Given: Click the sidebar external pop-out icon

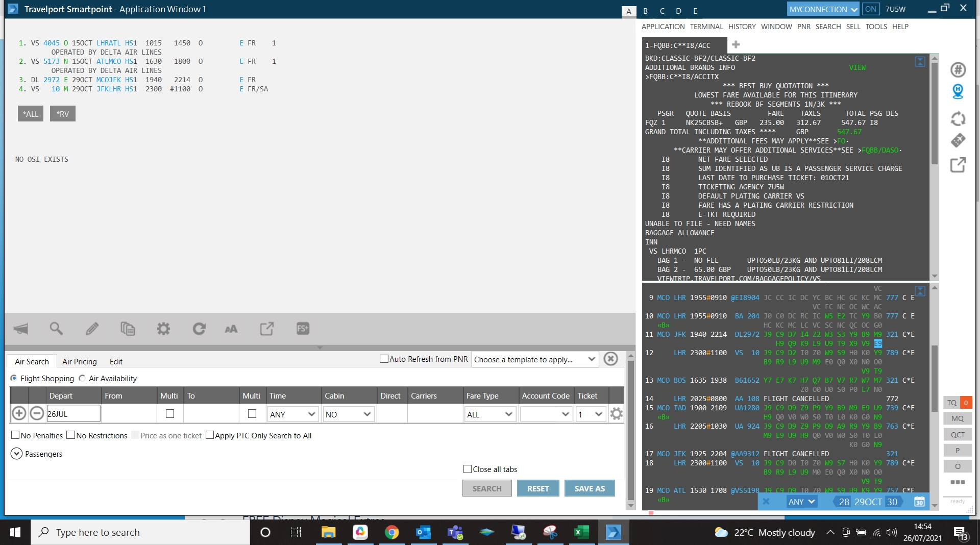Looking at the screenshot, I should 958,165.
